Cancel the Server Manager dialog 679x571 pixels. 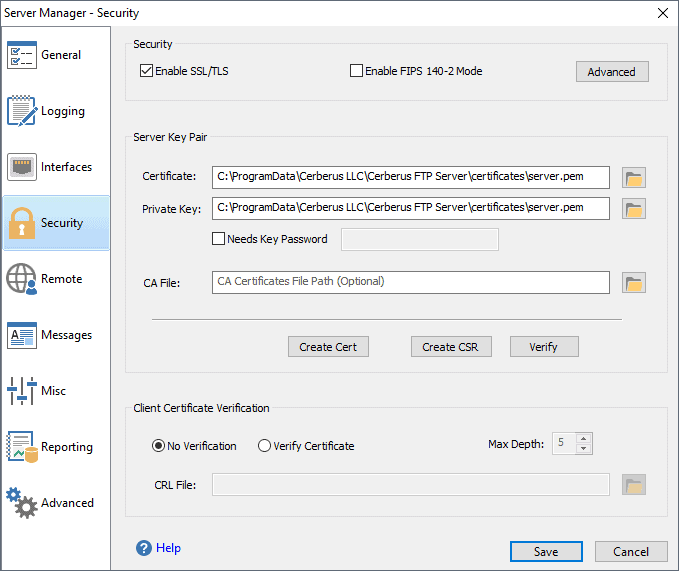pos(631,552)
